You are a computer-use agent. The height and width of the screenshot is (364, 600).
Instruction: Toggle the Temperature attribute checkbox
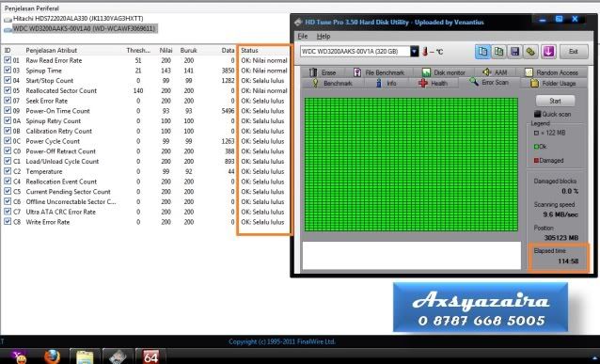click(x=8, y=171)
